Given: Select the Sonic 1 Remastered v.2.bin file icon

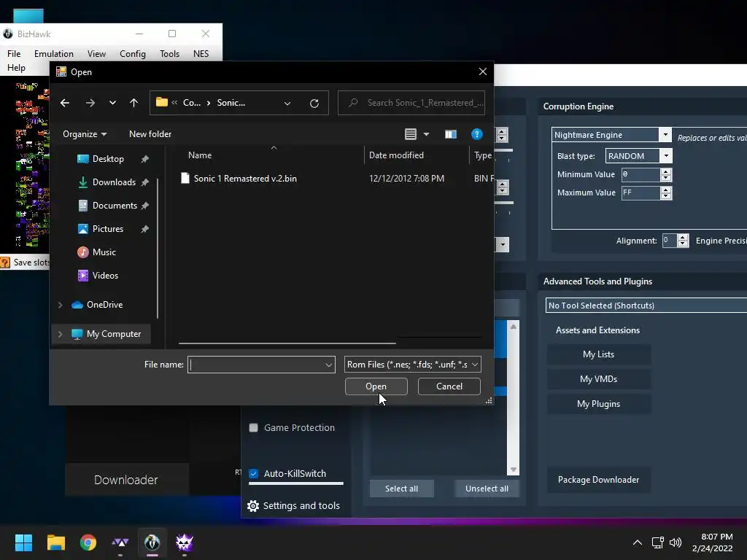Looking at the screenshot, I should pos(185,179).
